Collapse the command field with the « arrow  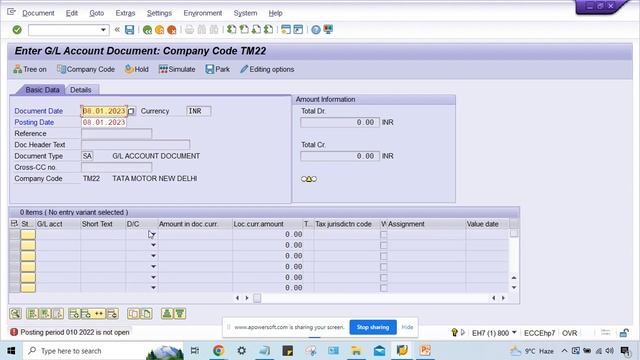coord(117,29)
